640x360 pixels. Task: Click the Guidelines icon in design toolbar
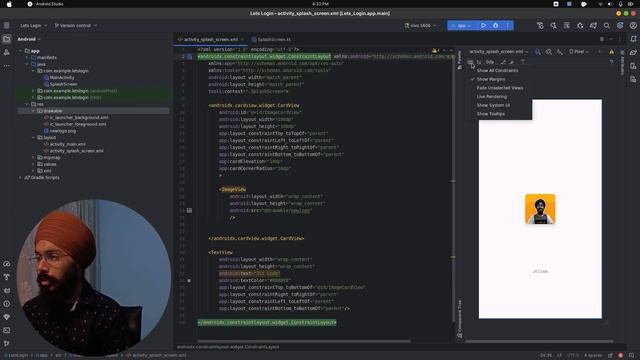pos(523,62)
